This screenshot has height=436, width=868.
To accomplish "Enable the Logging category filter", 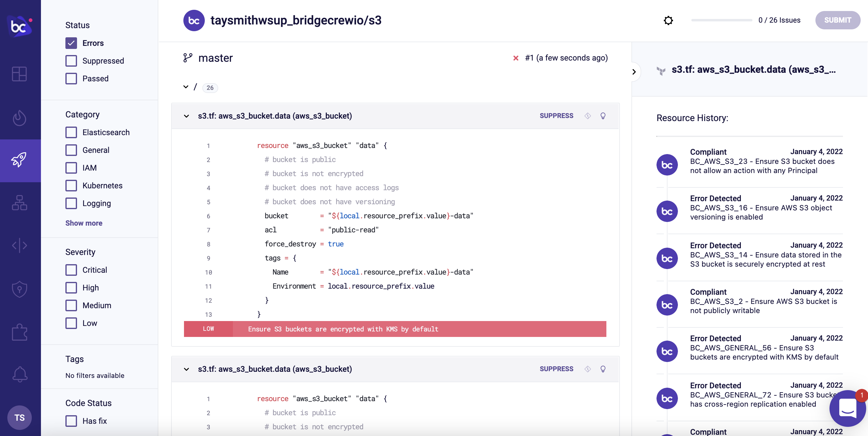I will 71,203.
